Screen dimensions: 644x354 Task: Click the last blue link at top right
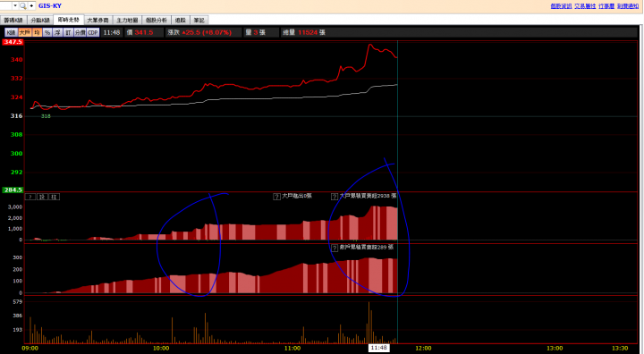click(628, 6)
